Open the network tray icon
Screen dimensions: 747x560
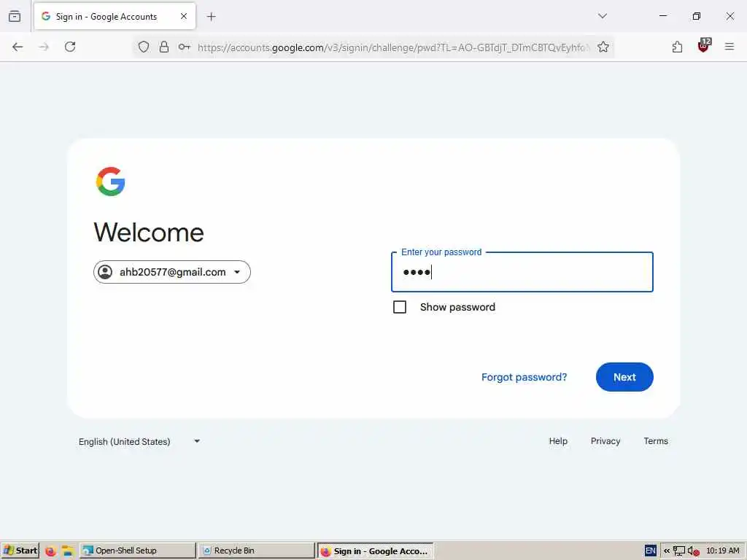[679, 551]
